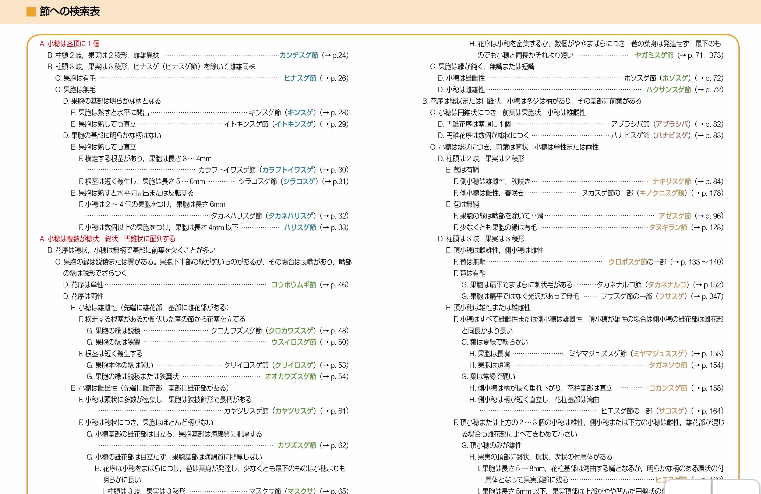Open the オオカワズスゲ節 link (p.54)

[x=290, y=377]
